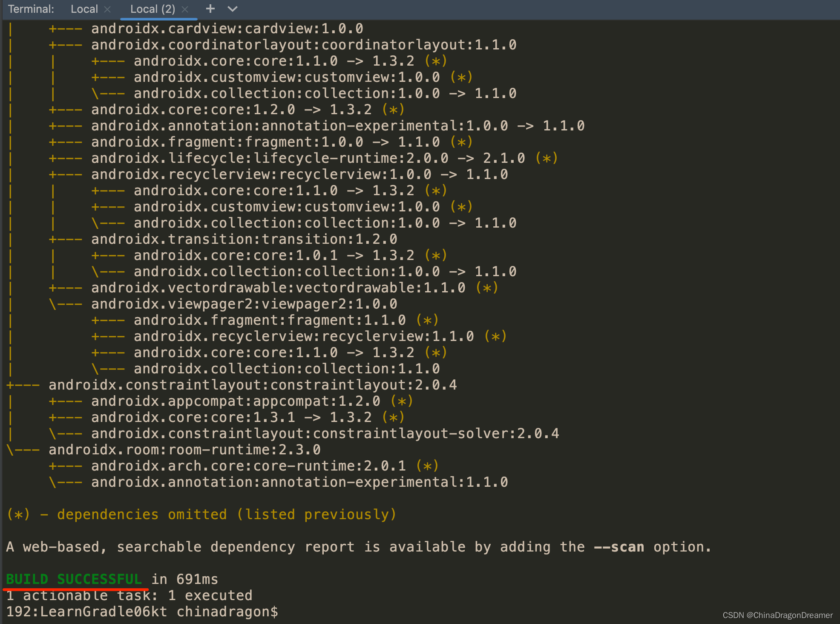Click the 1 actionable task line

129,595
